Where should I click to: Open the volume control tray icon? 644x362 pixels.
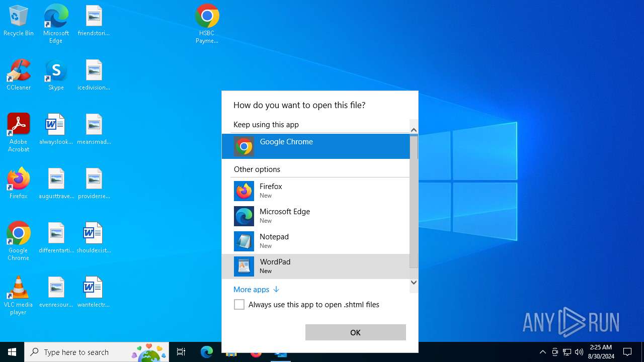(579, 352)
